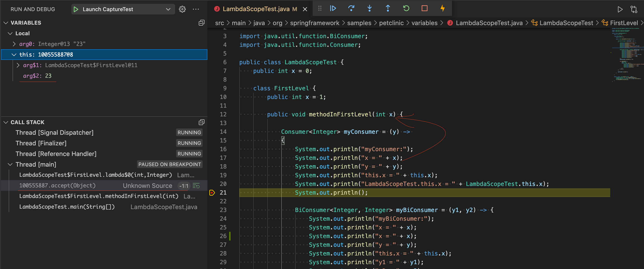Expand arg$1 LambdaScopeTest$FirstLevel variable
Viewport: 644px width, 269px height.
pyautogui.click(x=18, y=65)
